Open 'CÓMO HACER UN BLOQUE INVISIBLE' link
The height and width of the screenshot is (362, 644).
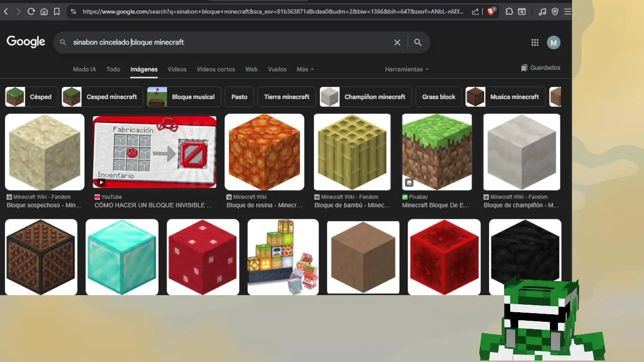(153, 205)
